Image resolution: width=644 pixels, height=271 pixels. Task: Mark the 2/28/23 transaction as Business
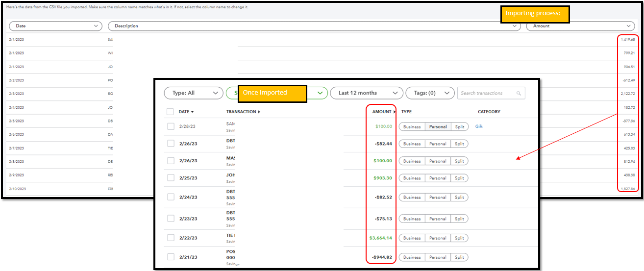[x=412, y=126]
